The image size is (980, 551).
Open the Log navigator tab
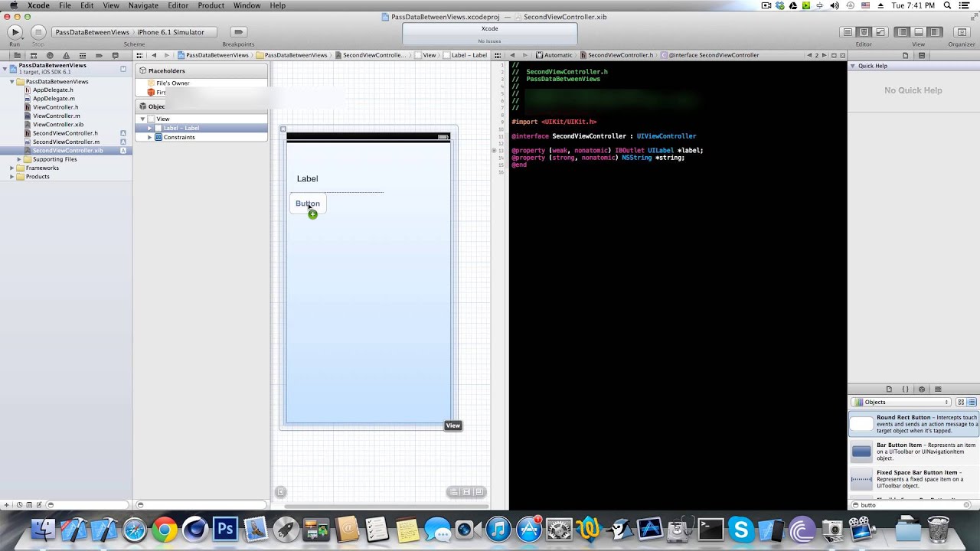point(115,55)
